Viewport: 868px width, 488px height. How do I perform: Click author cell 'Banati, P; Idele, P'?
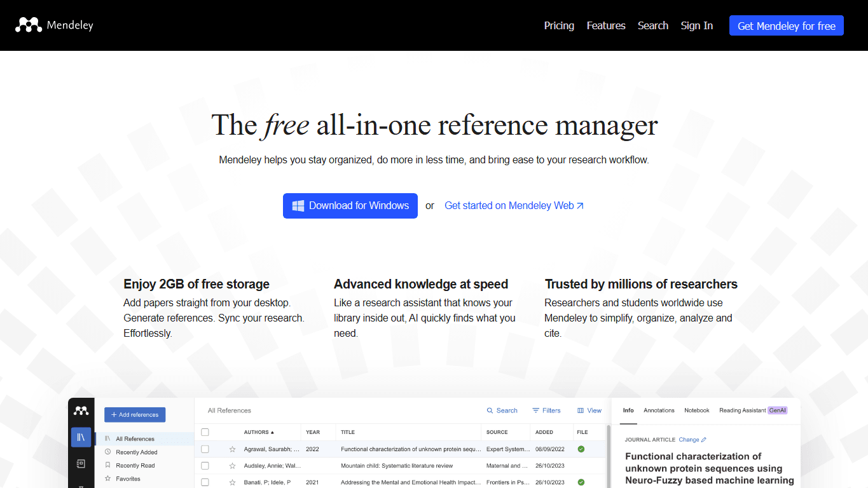[x=267, y=482]
